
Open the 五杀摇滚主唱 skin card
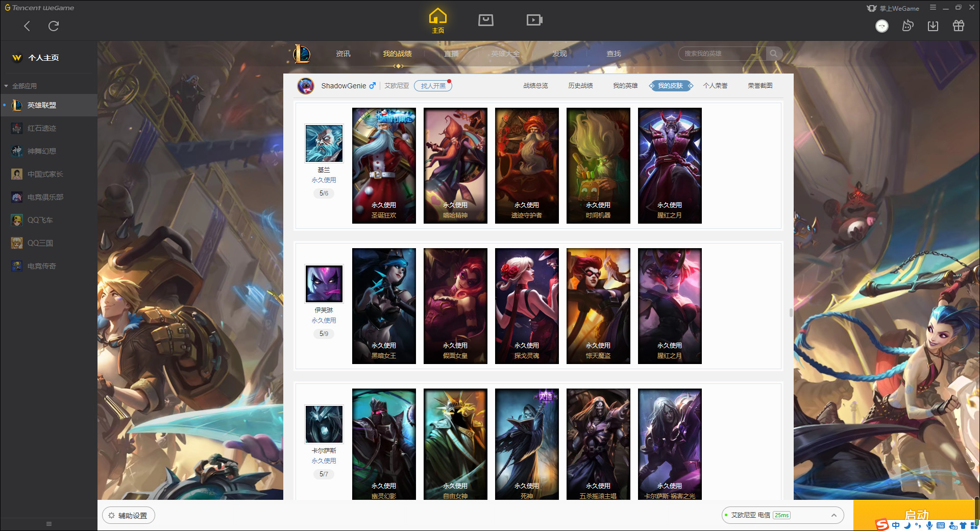point(598,444)
